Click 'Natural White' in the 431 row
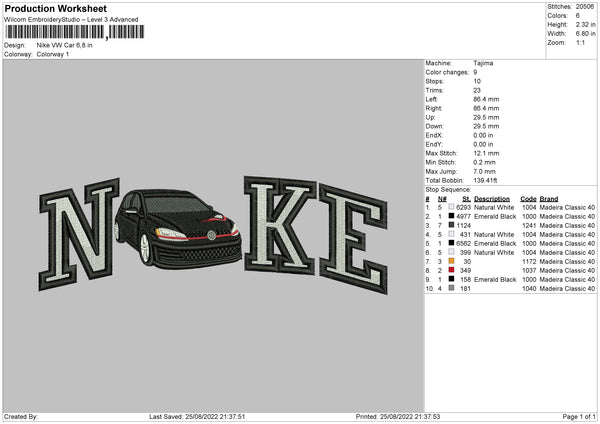 (494, 235)
